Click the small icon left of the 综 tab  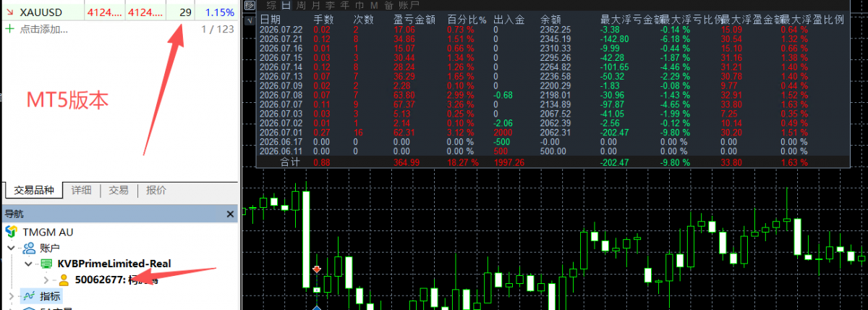tap(250, 6)
